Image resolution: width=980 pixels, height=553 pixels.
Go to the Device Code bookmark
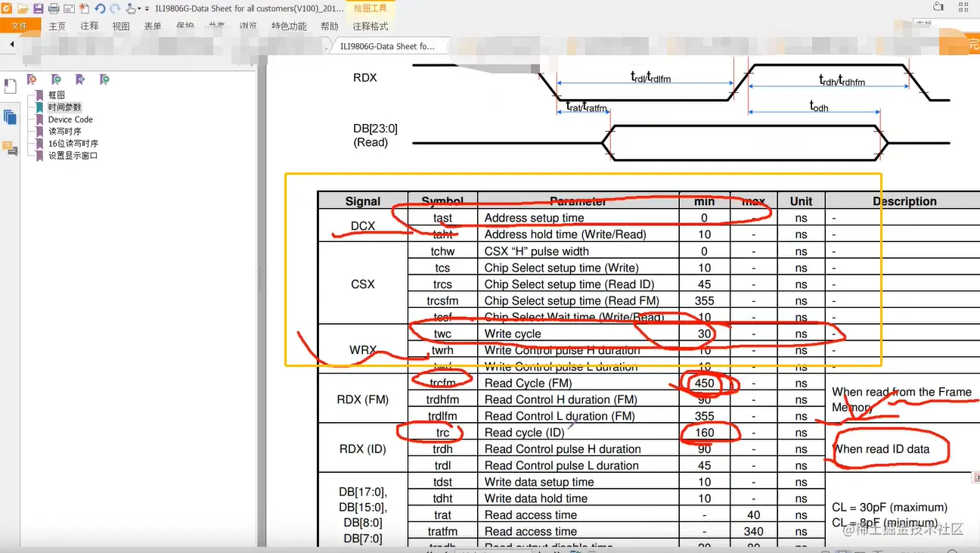[70, 120]
